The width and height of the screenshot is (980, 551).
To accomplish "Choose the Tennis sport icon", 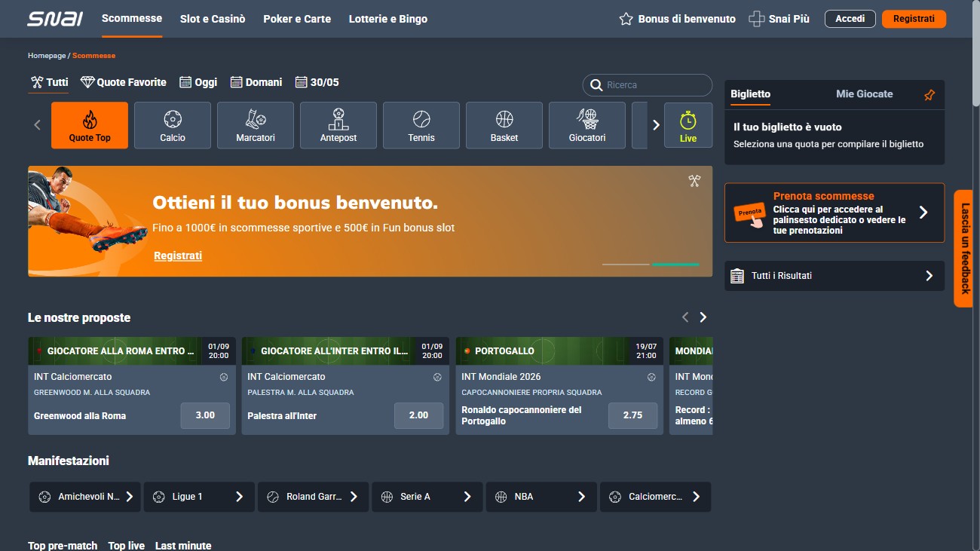I will tap(421, 125).
